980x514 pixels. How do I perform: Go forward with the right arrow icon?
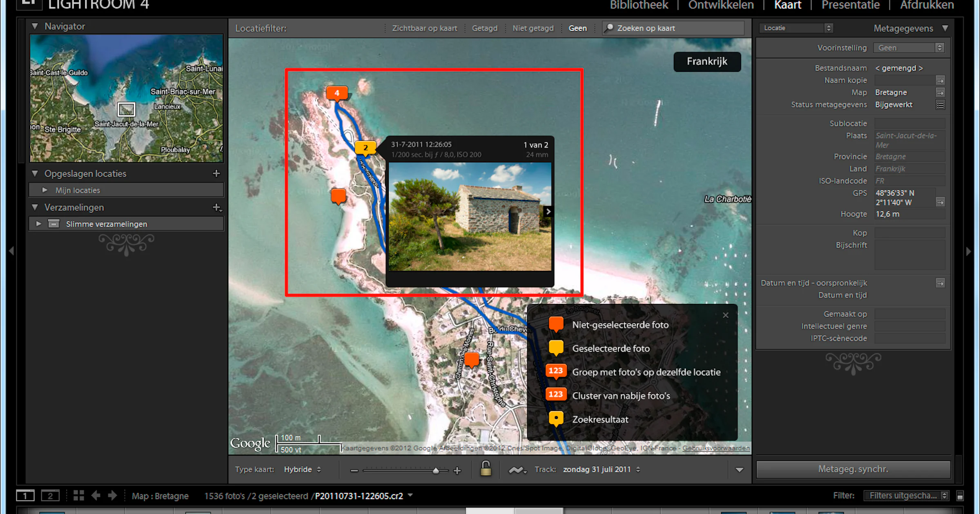[113, 496]
